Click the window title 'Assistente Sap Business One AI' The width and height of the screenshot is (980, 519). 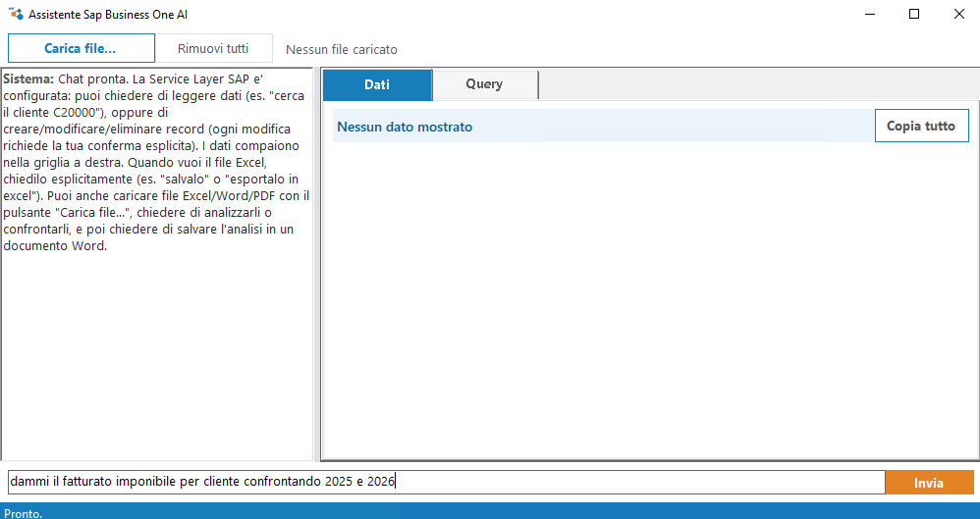[108, 15]
